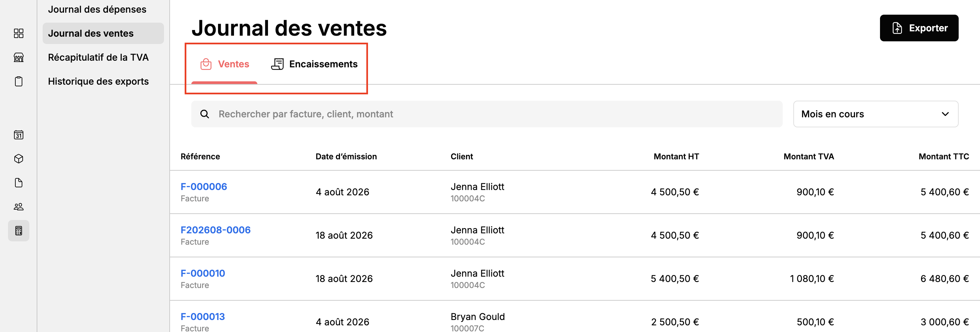980x332 pixels.
Task: Open the clipboard icon in sidebar
Action: 19,81
